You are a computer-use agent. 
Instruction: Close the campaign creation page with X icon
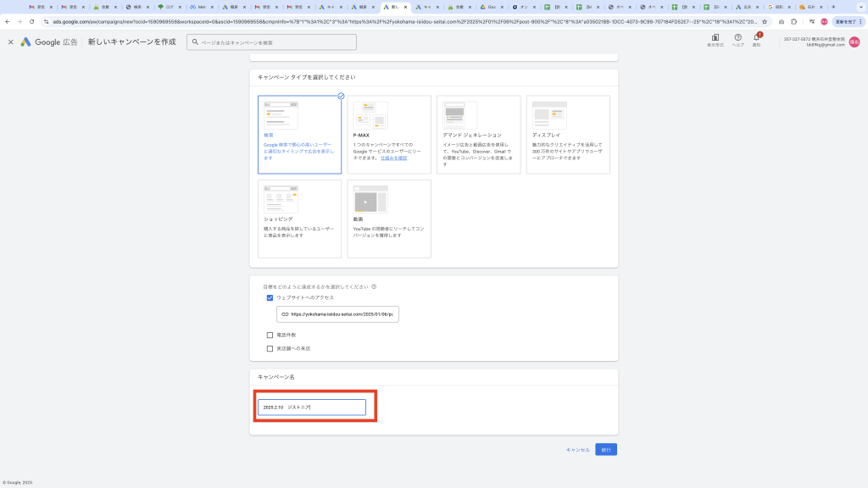(11, 42)
